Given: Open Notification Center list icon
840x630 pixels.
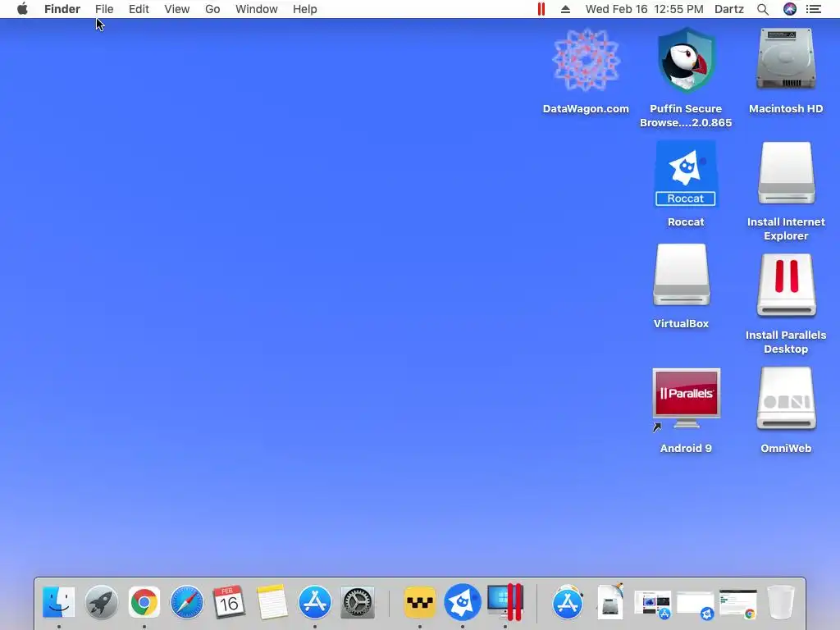Looking at the screenshot, I should click(x=814, y=9).
